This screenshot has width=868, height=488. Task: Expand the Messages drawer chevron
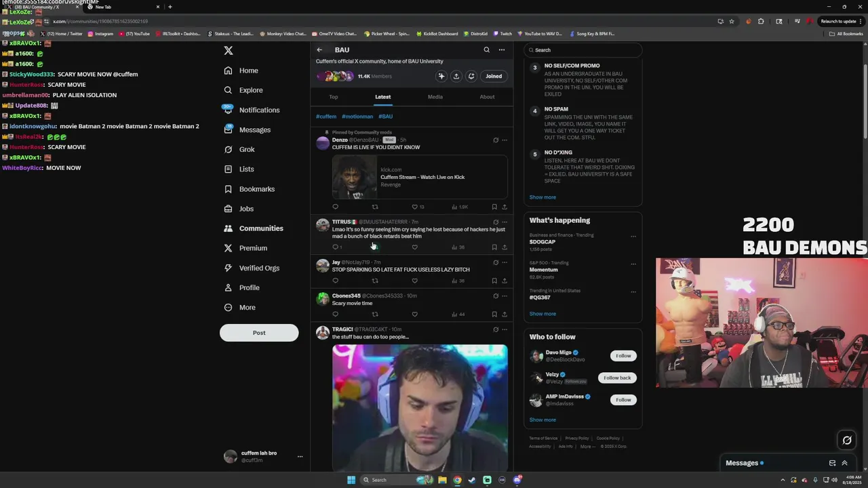tap(844, 463)
